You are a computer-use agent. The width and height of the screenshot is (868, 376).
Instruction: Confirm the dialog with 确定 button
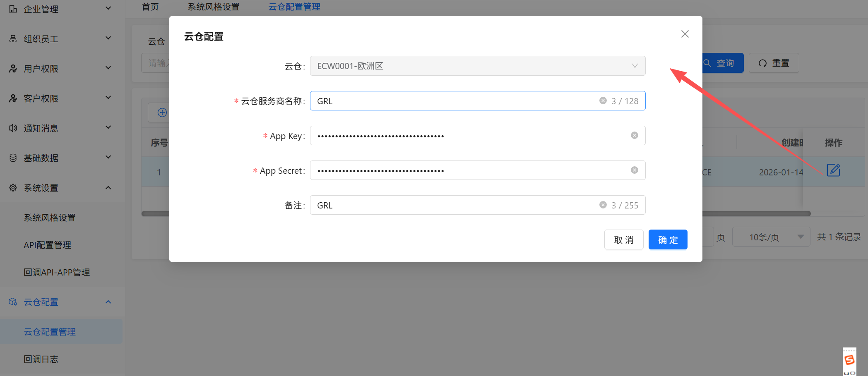pyautogui.click(x=668, y=240)
